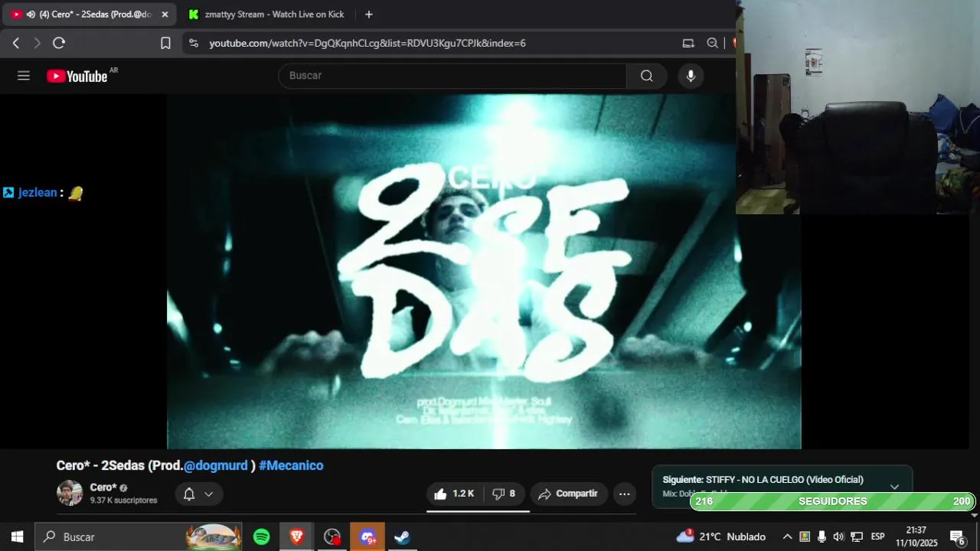Show hidden system tray icons

[787, 536]
